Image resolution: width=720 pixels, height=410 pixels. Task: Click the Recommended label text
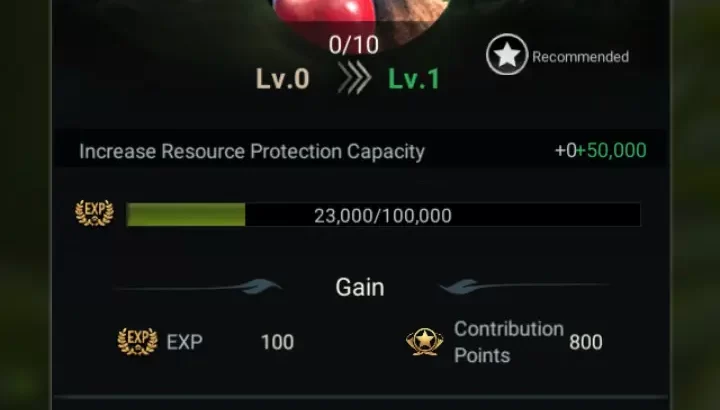click(x=580, y=57)
